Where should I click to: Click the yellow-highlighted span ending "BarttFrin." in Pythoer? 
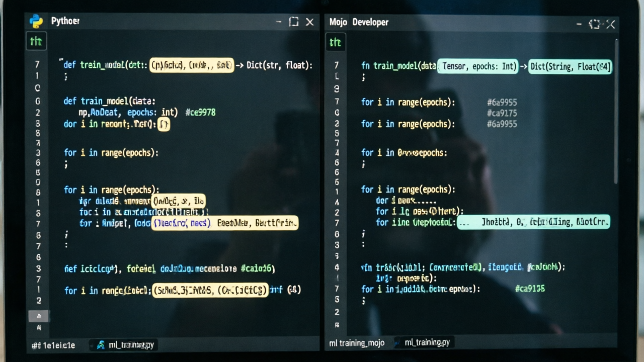225,223
